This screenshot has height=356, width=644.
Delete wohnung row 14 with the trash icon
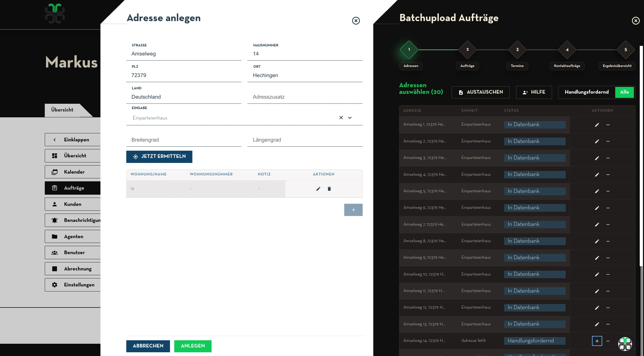[x=329, y=189]
